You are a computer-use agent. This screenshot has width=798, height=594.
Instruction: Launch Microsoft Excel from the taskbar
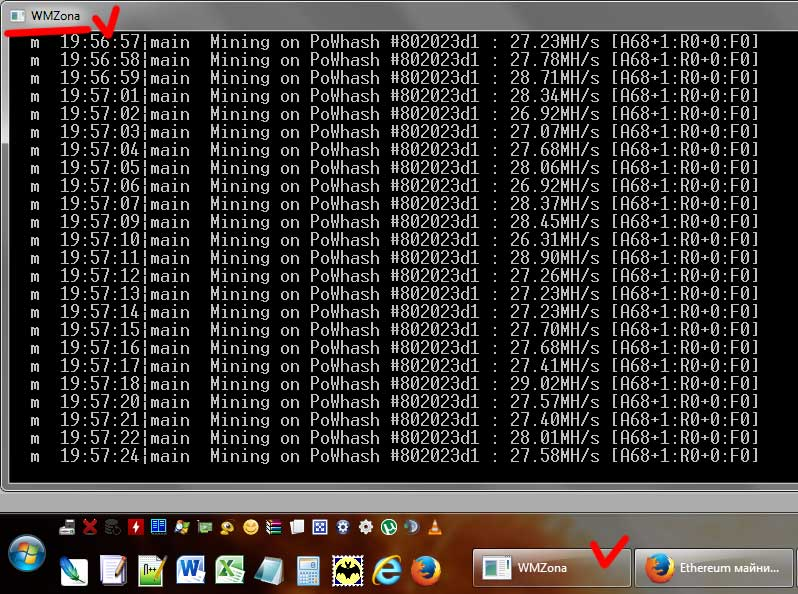tap(230, 570)
